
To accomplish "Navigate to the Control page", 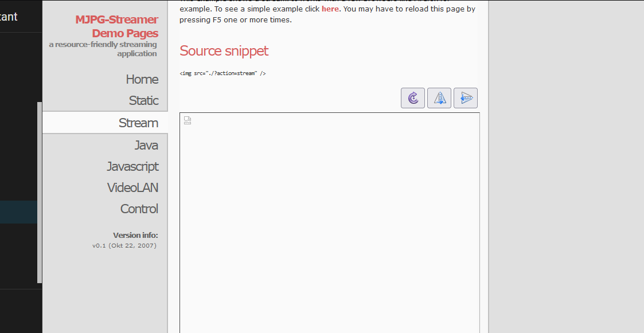I will tap(139, 209).
